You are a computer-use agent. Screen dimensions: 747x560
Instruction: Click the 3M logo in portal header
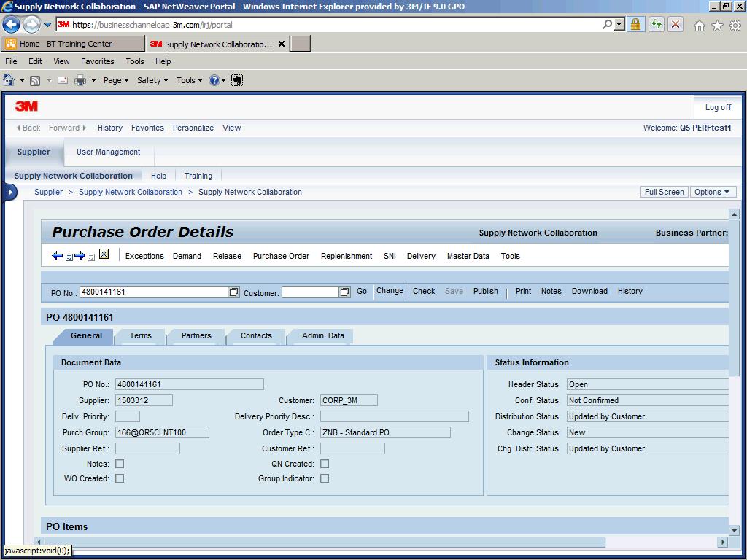tap(27, 106)
